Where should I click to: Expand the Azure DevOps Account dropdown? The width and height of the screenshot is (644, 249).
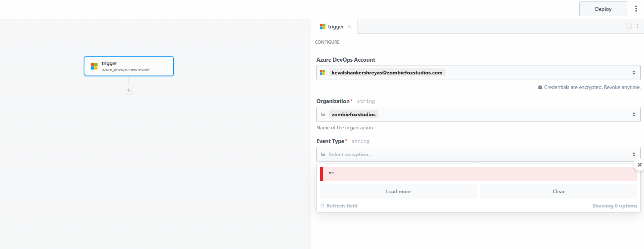(634, 73)
